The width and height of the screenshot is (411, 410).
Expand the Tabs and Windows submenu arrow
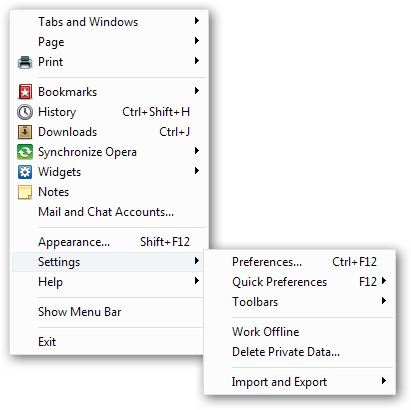[197, 21]
